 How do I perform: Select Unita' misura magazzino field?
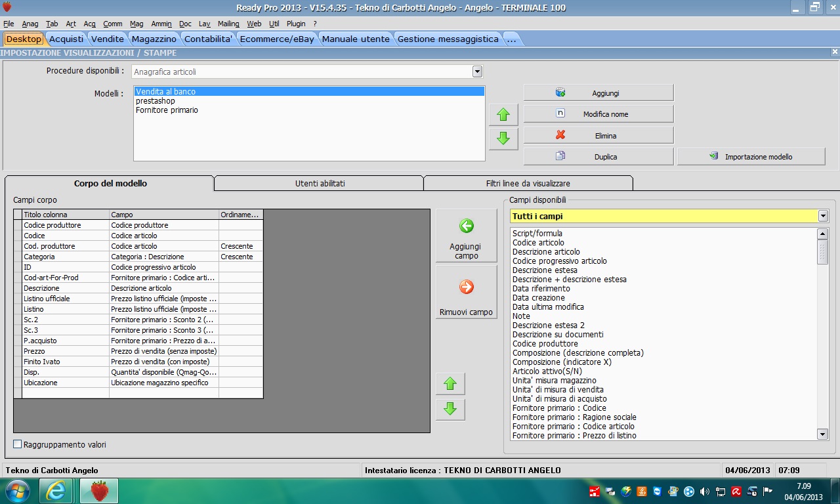click(x=664, y=380)
